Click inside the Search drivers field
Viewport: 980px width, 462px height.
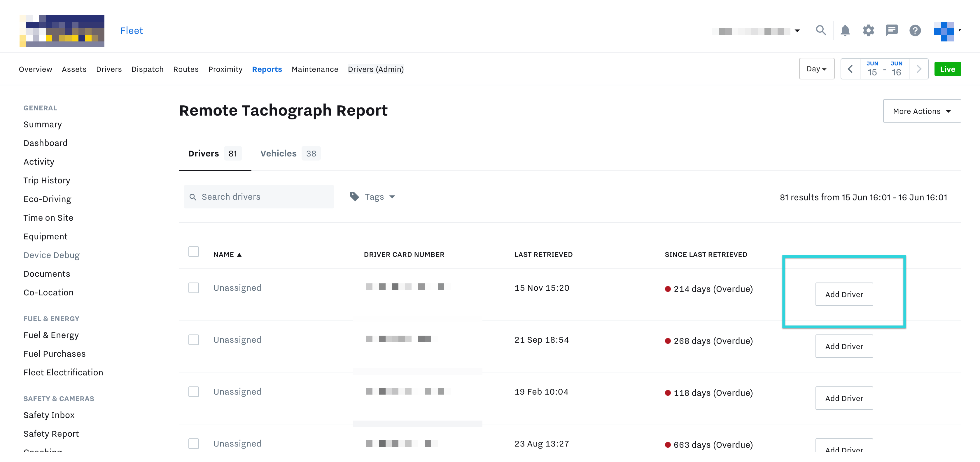pos(259,196)
